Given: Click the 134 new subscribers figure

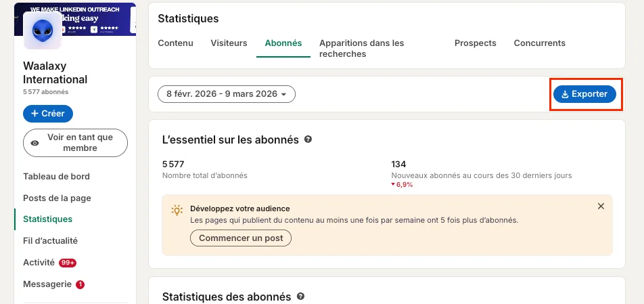Looking at the screenshot, I should (398, 165).
